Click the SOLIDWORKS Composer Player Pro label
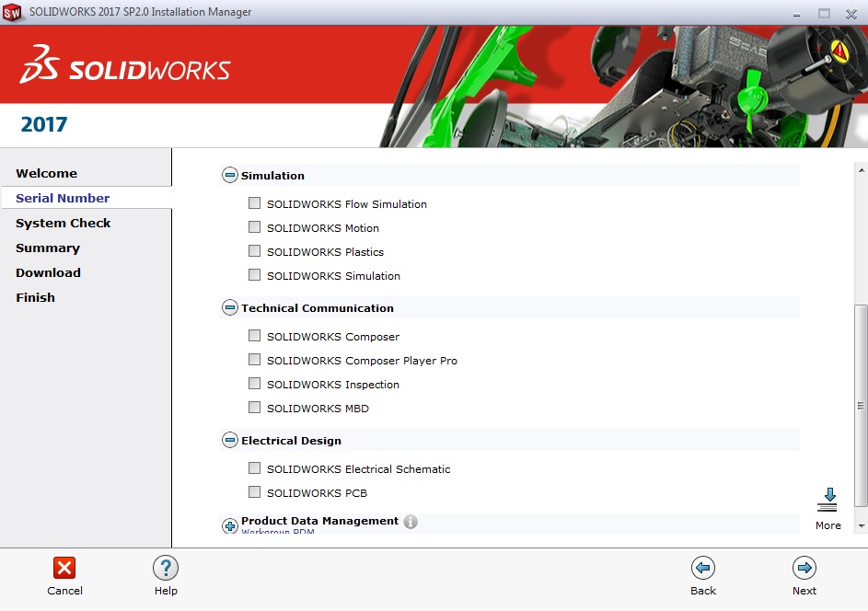 point(362,361)
